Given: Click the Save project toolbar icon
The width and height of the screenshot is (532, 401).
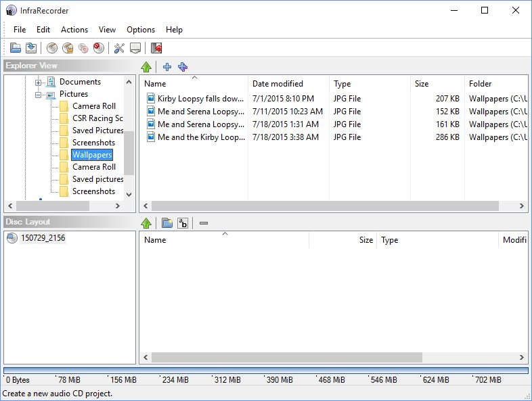Looking at the screenshot, I should 31,48.
